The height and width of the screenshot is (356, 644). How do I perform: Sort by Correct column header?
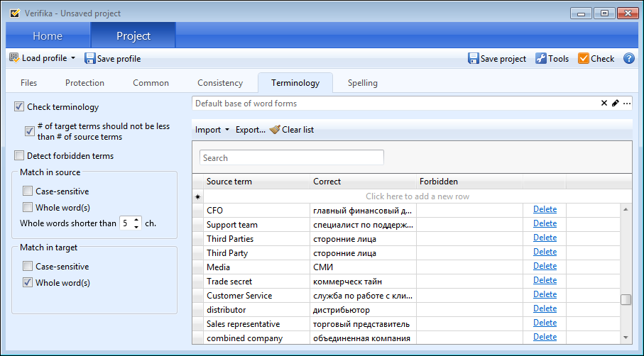[x=363, y=182]
